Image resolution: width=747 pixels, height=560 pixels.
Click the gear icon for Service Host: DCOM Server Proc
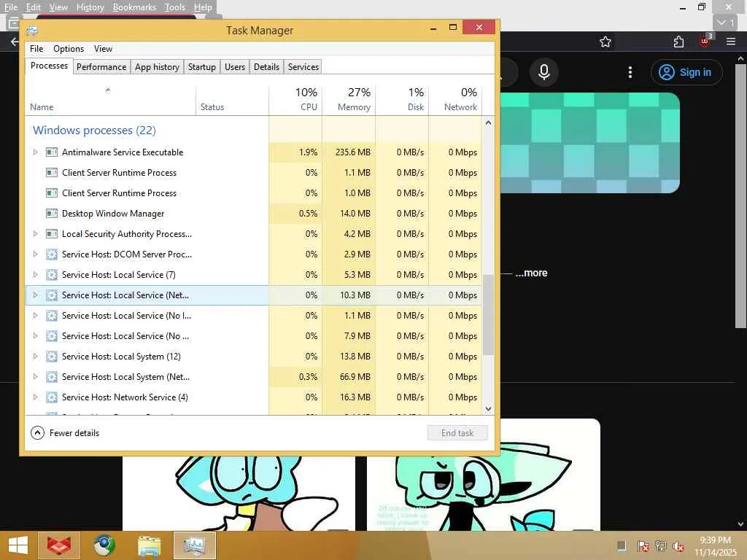(52, 254)
